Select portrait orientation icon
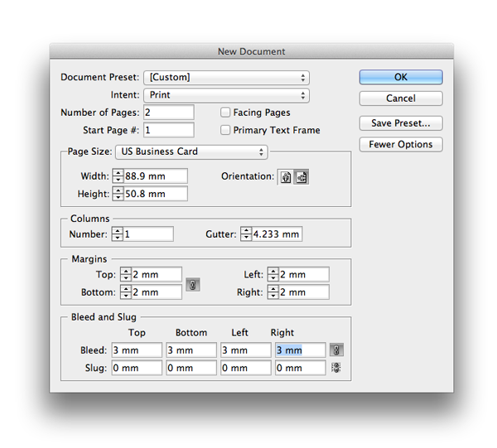497x448 pixels. point(286,177)
